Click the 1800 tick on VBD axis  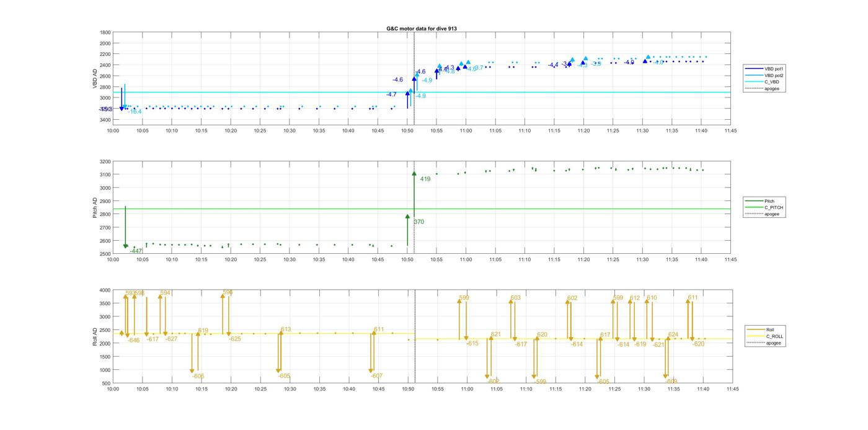(105, 32)
